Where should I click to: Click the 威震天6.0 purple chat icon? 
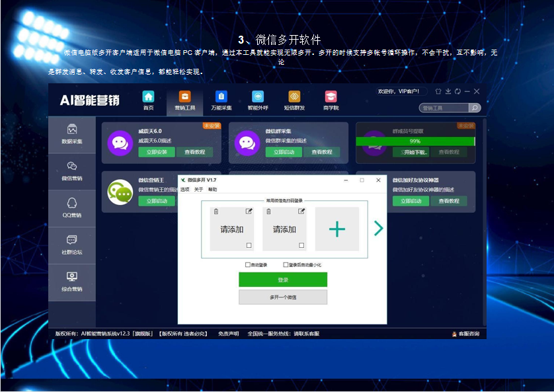pyautogui.click(x=120, y=143)
